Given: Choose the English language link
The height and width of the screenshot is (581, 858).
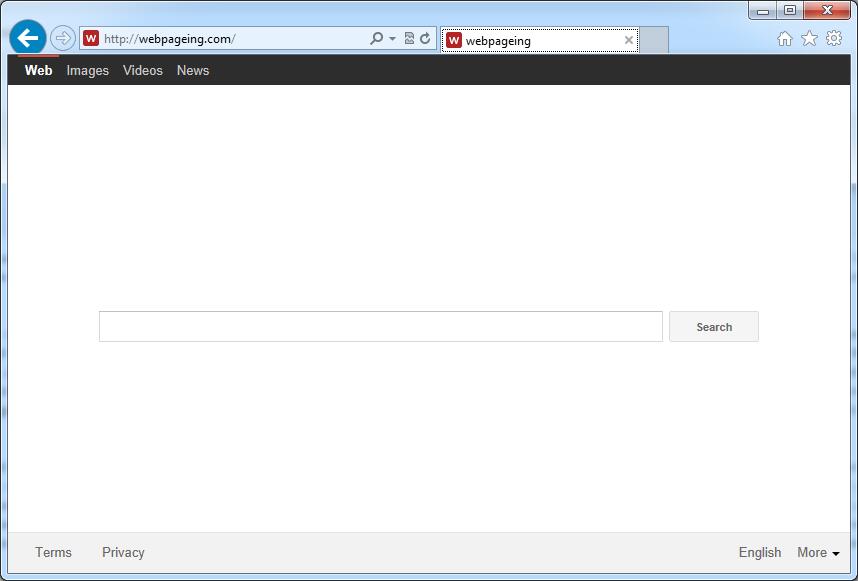Looking at the screenshot, I should 760,553.
